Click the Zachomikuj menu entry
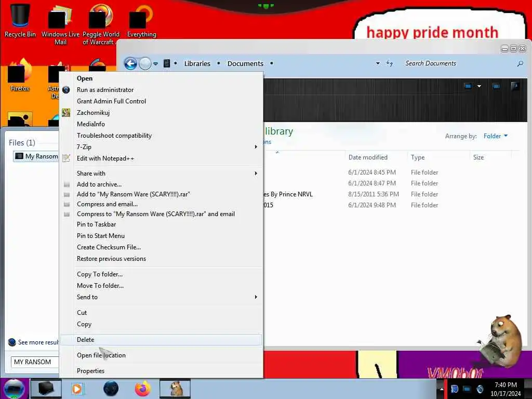Viewport: 532px width, 399px height. coord(161,113)
